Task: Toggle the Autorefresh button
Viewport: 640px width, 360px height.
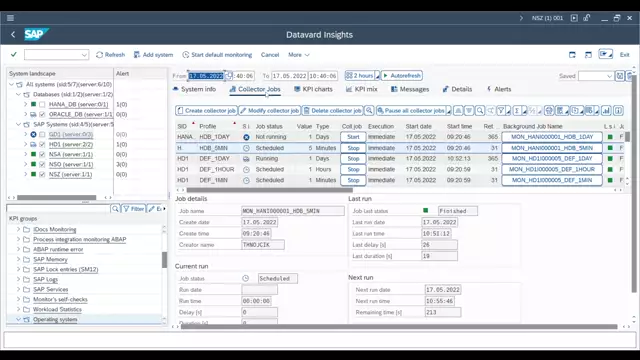Action: click(402, 76)
